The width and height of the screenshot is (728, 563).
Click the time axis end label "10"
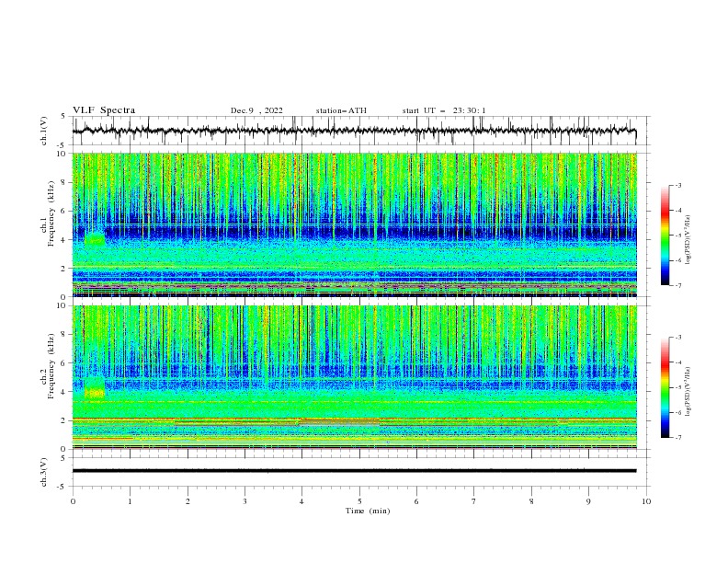tap(646, 501)
